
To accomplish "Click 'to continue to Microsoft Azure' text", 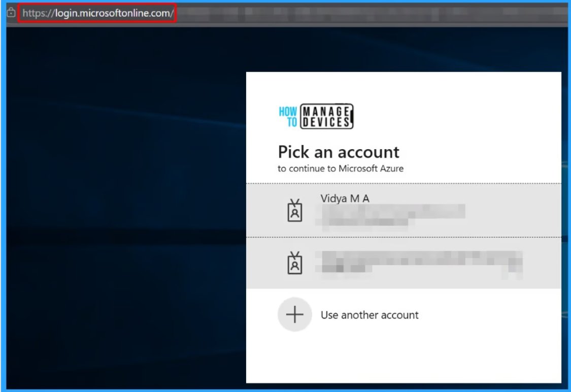I will pos(341,168).
